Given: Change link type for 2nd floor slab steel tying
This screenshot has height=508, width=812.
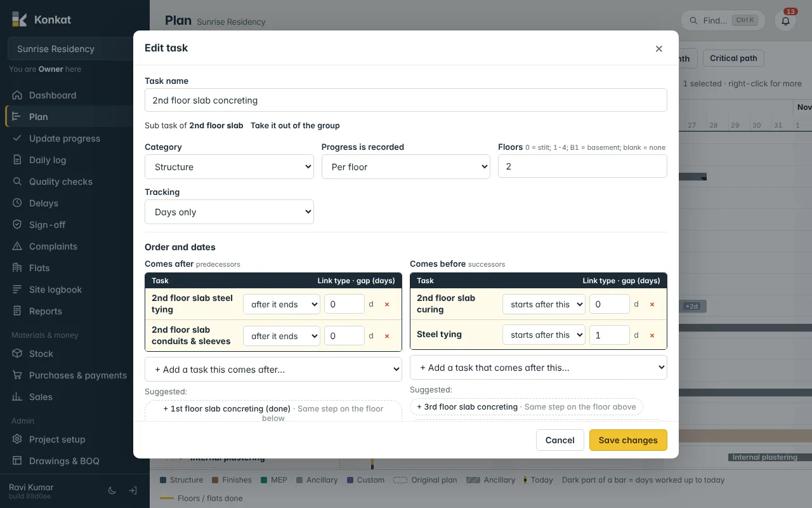Looking at the screenshot, I should [x=281, y=304].
